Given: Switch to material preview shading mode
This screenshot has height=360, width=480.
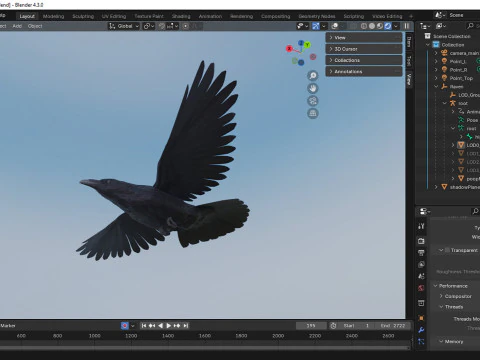Looking at the screenshot, I should (380, 26).
